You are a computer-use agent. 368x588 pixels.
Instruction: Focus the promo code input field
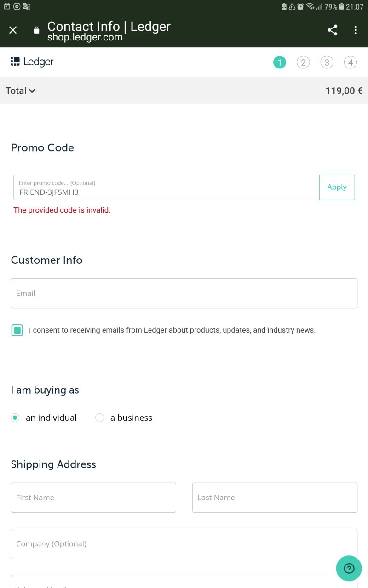(167, 187)
